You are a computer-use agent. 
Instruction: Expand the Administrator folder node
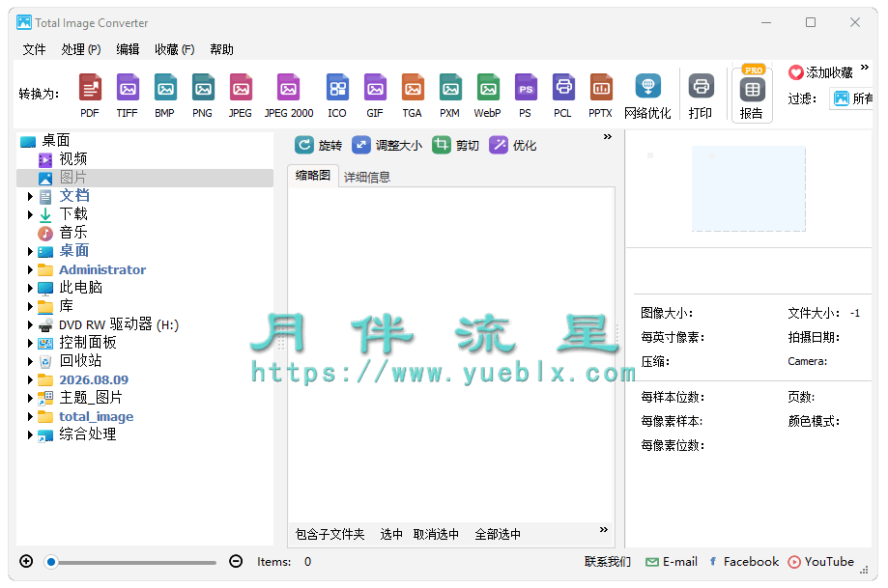31,270
